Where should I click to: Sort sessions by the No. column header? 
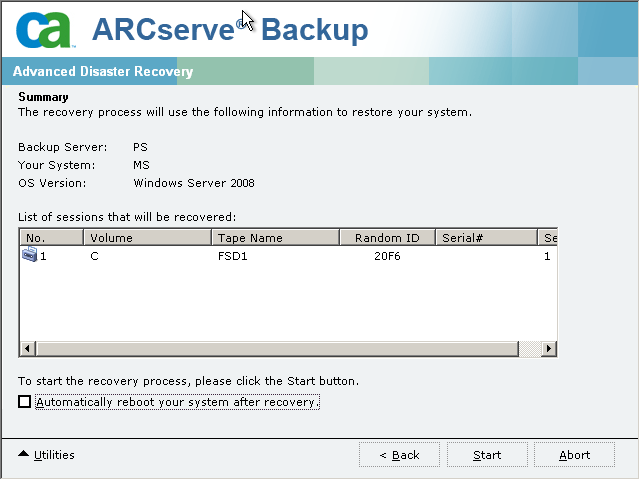click(50, 238)
